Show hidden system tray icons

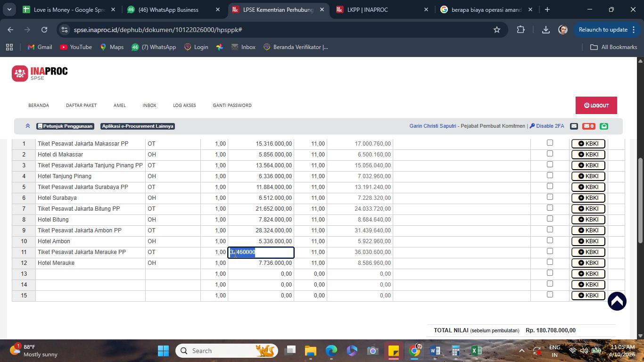521,351
